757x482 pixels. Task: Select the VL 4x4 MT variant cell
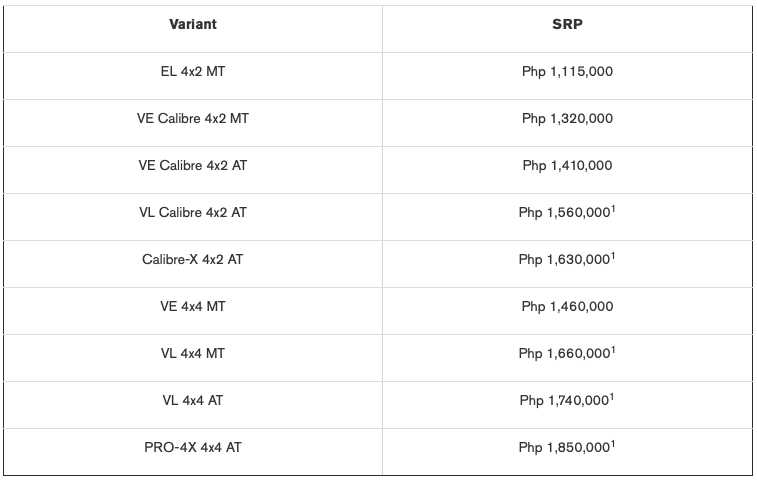(x=193, y=353)
